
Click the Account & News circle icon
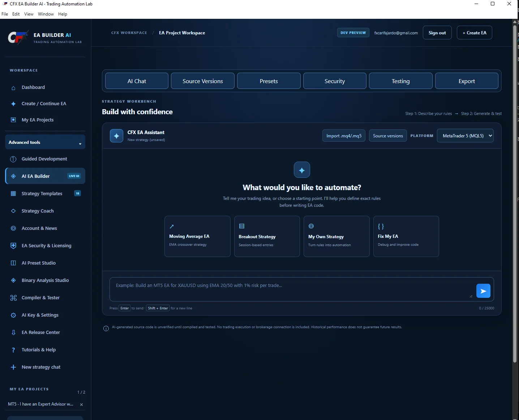point(13,228)
